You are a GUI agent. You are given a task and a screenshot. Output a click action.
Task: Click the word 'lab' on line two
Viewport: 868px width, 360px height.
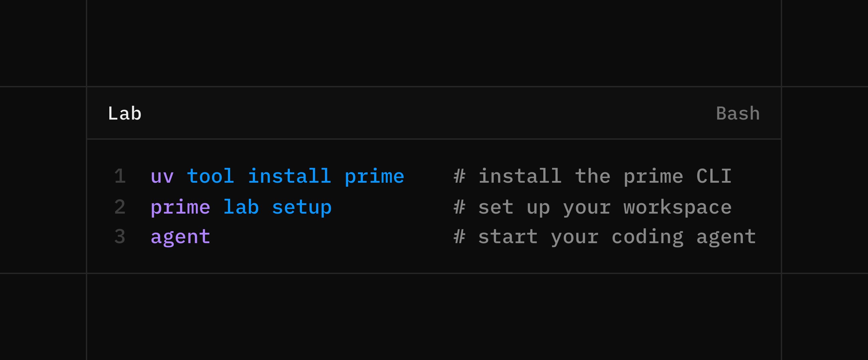point(241,207)
